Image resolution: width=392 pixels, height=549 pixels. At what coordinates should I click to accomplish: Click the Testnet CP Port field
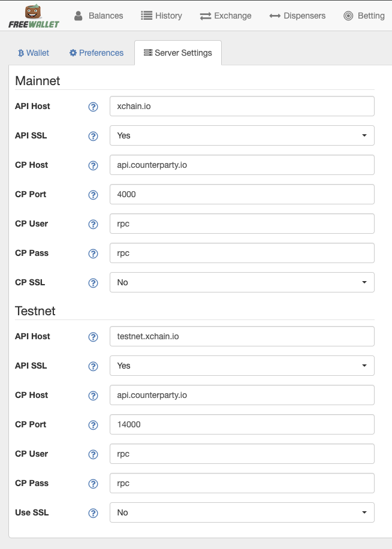tap(242, 424)
